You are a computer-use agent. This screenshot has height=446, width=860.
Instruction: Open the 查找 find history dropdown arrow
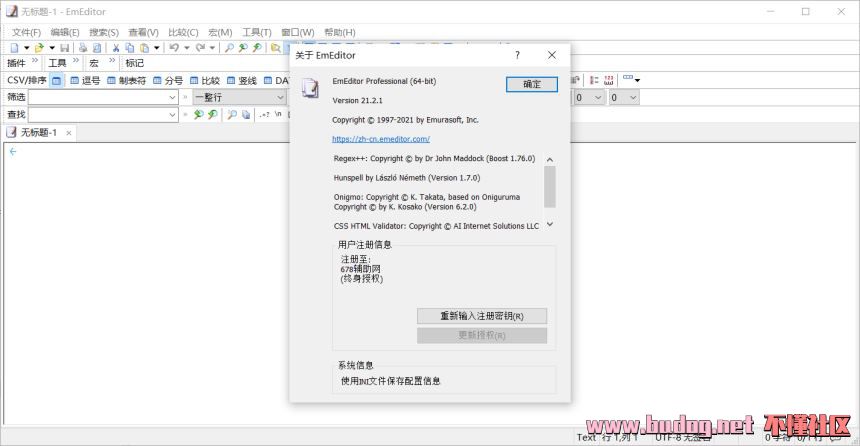pyautogui.click(x=172, y=115)
